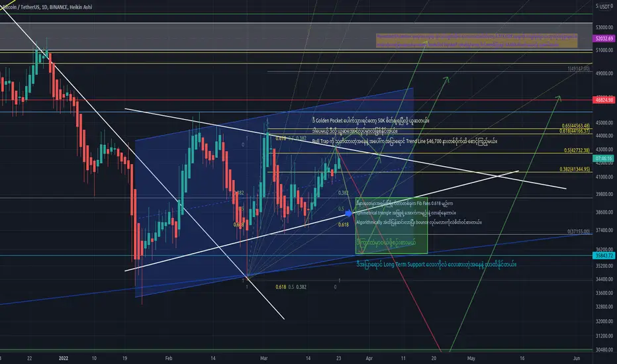This screenshot has height=364, width=617.
Task: Click the red 46824.98 price label
Action: click(x=604, y=100)
